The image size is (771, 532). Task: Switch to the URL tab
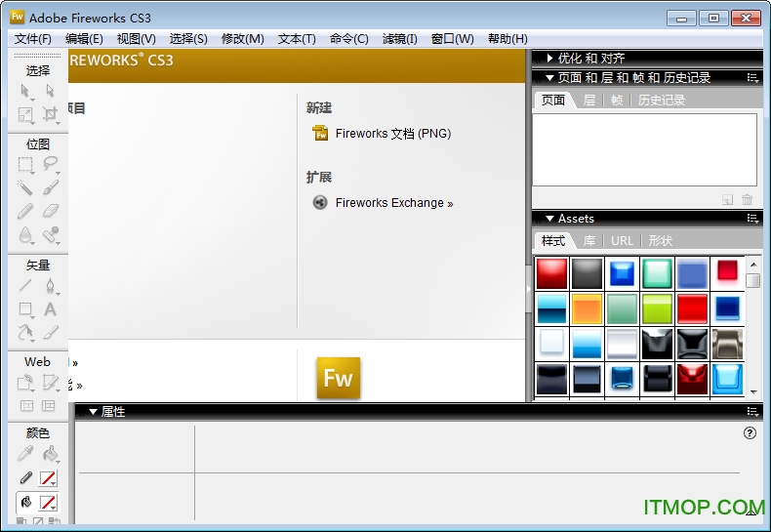point(622,241)
